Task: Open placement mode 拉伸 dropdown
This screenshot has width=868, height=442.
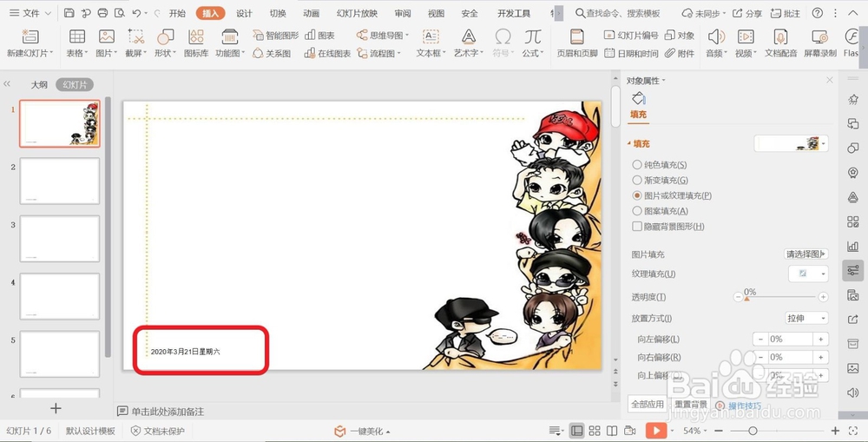Action: pos(806,318)
